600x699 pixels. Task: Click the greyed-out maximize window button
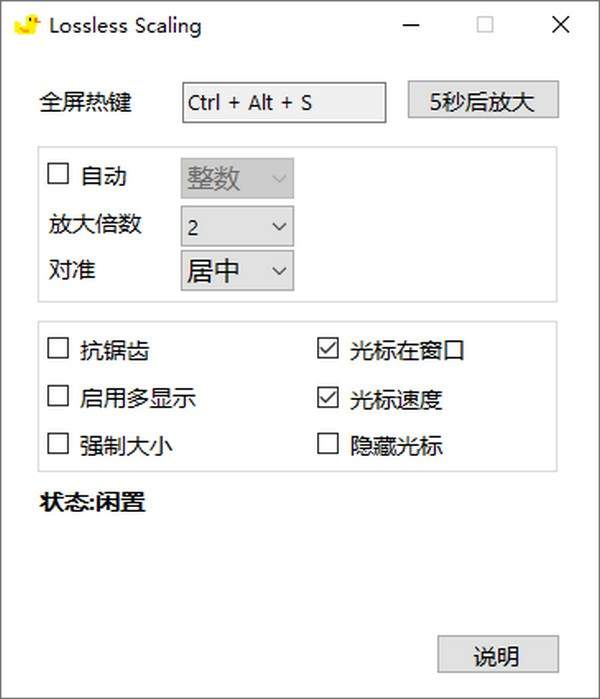coord(485,25)
